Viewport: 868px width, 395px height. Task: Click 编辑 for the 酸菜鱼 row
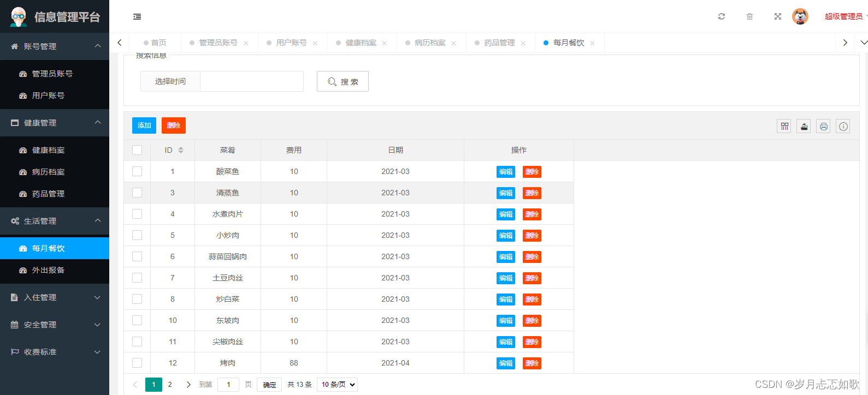[506, 172]
